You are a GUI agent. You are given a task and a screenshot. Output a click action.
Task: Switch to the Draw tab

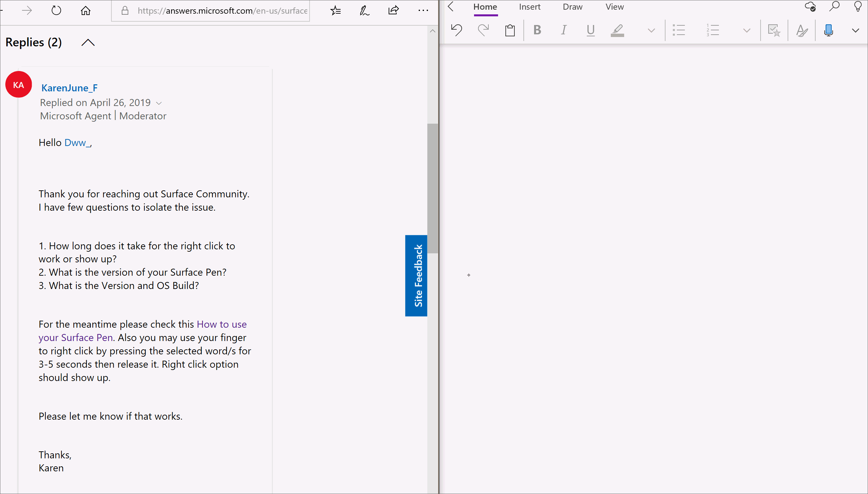pos(572,7)
